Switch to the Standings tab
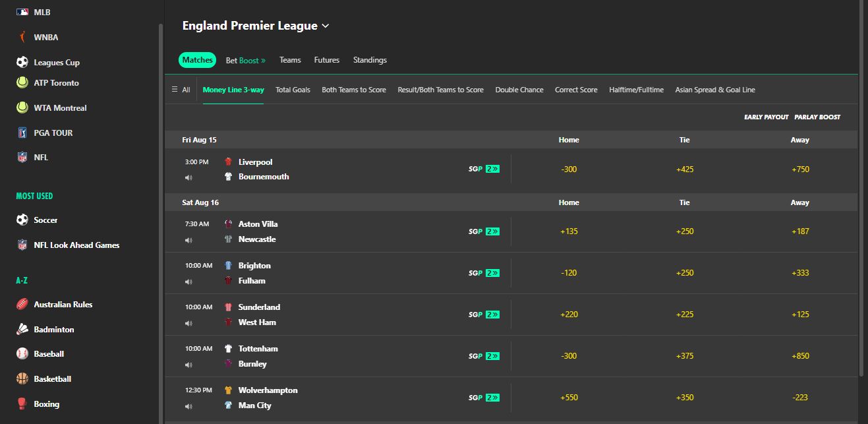The width and height of the screenshot is (868, 424). 369,59
